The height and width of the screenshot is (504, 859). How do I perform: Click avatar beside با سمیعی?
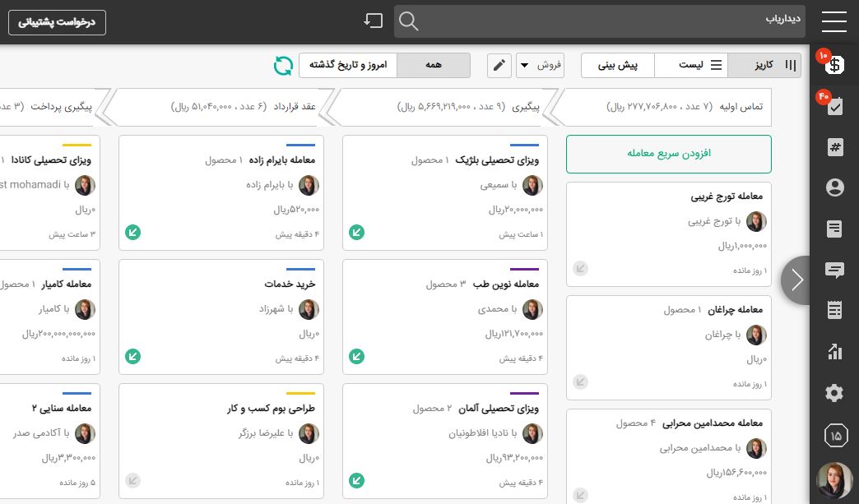[532, 186]
